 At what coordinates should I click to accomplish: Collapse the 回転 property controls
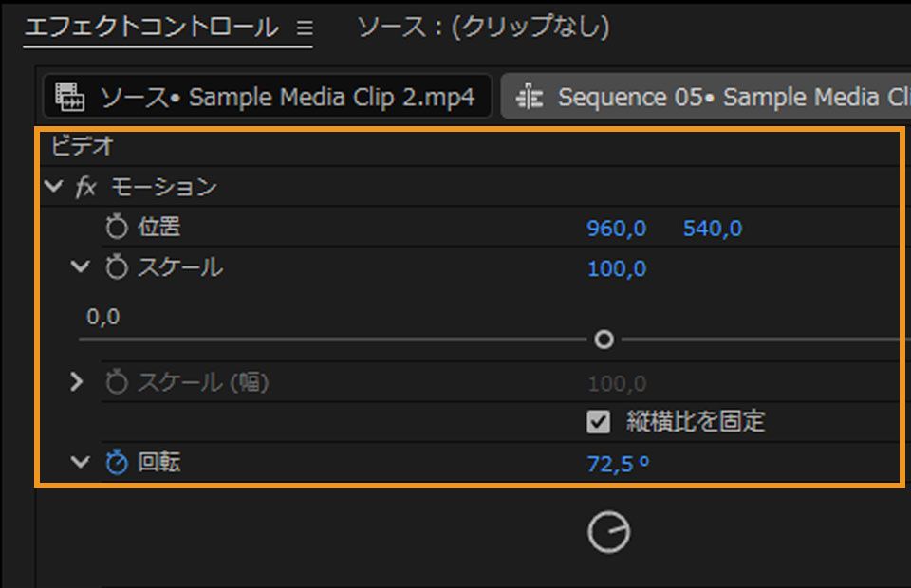point(80,464)
